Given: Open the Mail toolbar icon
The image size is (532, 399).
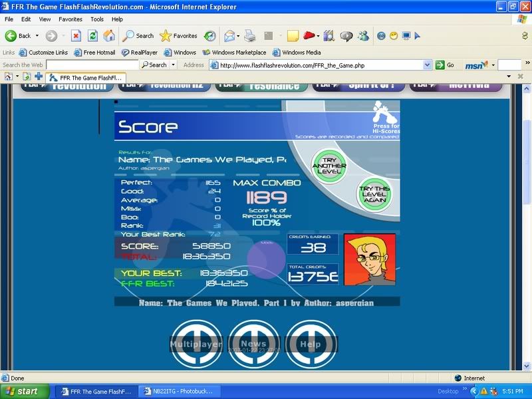Looking at the screenshot, I should click(229, 36).
